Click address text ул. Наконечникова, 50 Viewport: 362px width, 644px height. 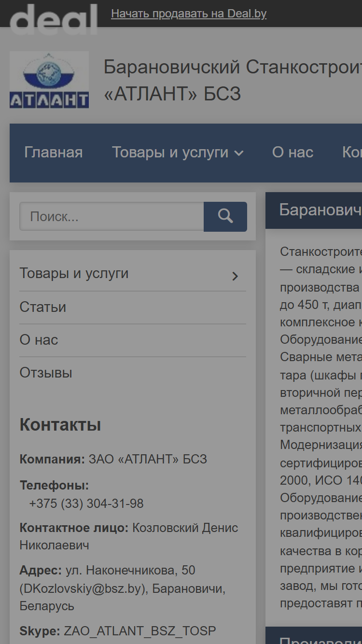pyautogui.click(x=130, y=570)
